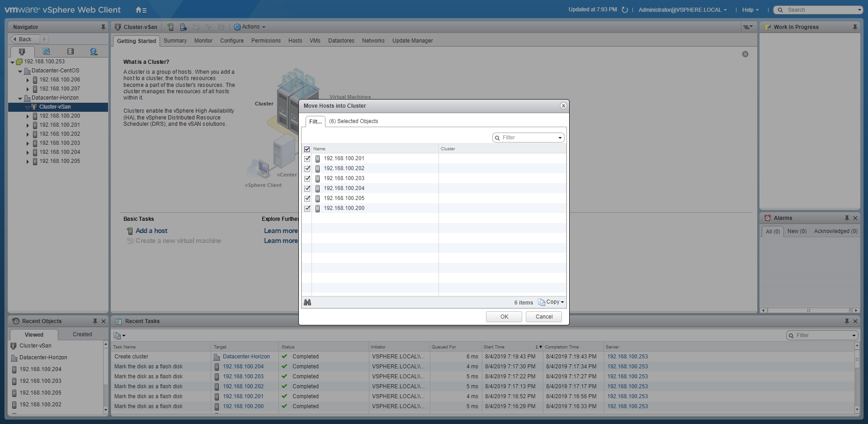This screenshot has width=868, height=424.
Task: Click the vSphere home menu icon
Action: click(x=141, y=10)
